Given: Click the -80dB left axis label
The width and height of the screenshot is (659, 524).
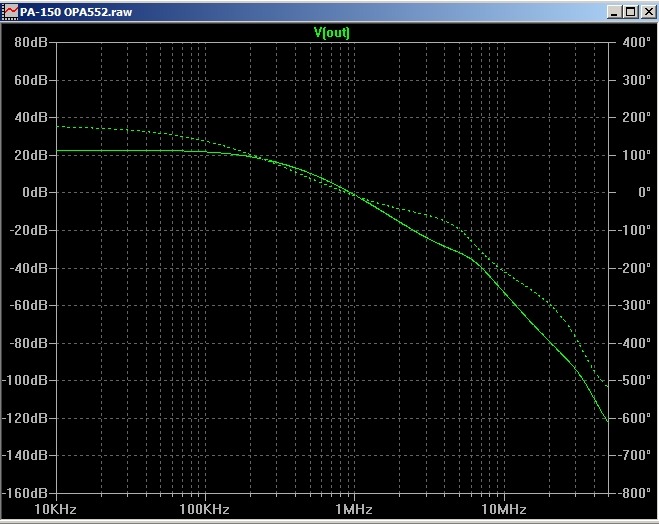Looking at the screenshot, I should pyautogui.click(x=28, y=343).
